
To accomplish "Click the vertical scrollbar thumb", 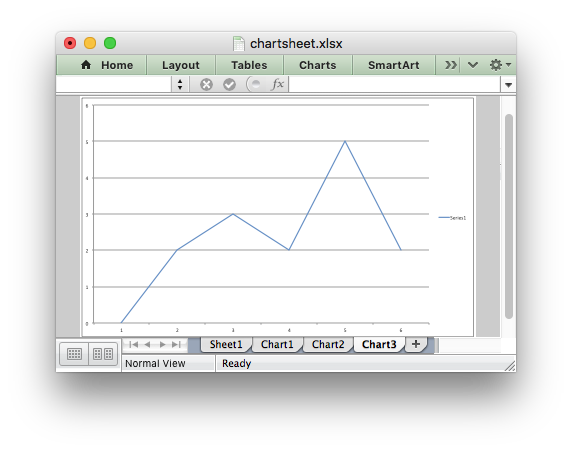I will pos(509,216).
